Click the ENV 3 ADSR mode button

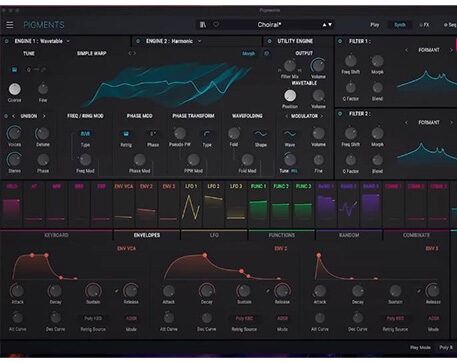[433, 318]
